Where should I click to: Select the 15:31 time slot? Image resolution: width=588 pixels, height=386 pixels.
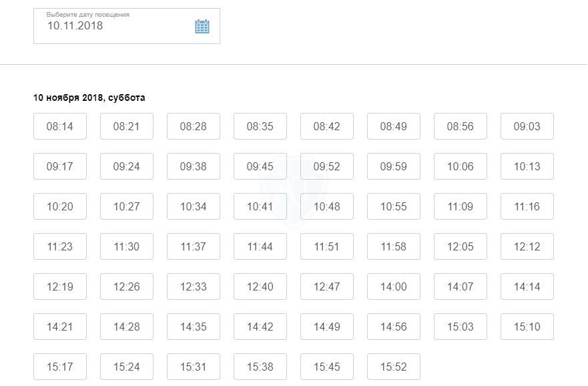point(194,367)
